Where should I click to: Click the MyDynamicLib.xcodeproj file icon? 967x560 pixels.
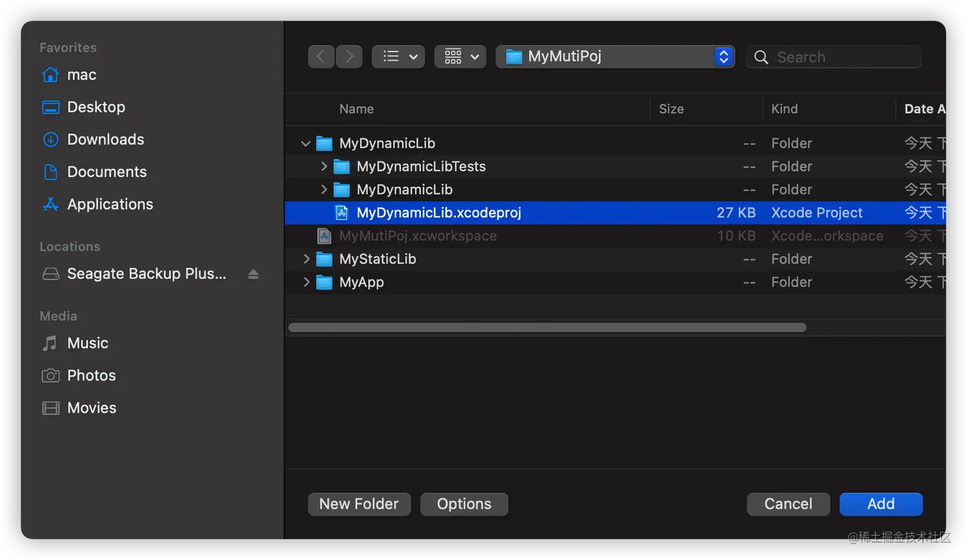point(342,213)
